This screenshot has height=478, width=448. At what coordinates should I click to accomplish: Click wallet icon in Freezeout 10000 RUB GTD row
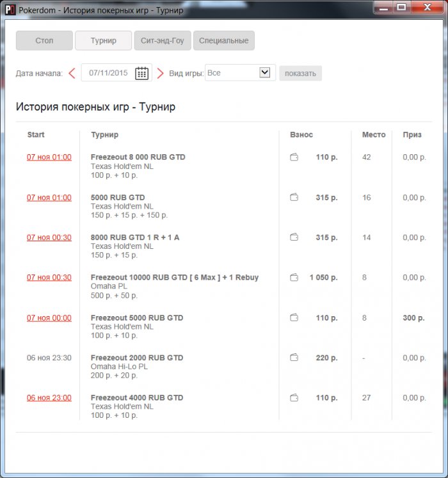(294, 278)
